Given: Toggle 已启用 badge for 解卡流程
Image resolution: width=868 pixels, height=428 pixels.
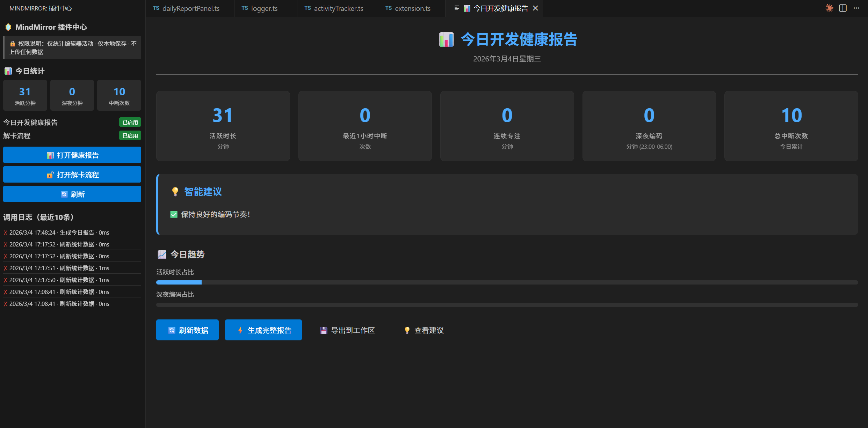Looking at the screenshot, I should 130,136.
